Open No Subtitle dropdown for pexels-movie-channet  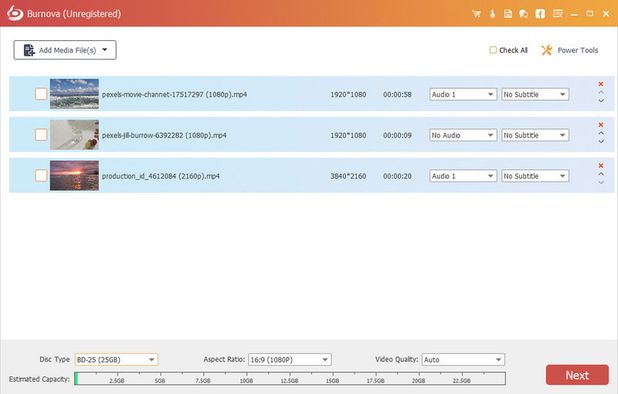pos(535,95)
